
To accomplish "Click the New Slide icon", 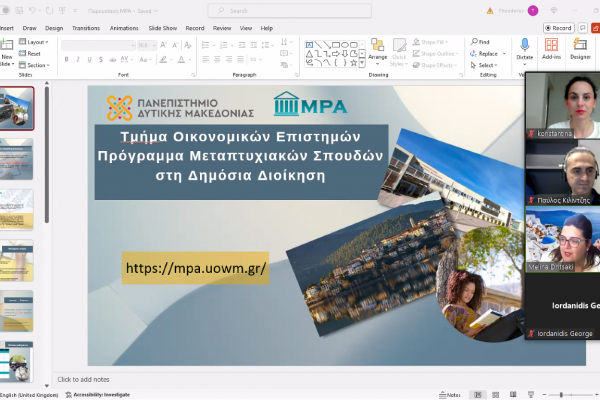I will pos(7,45).
